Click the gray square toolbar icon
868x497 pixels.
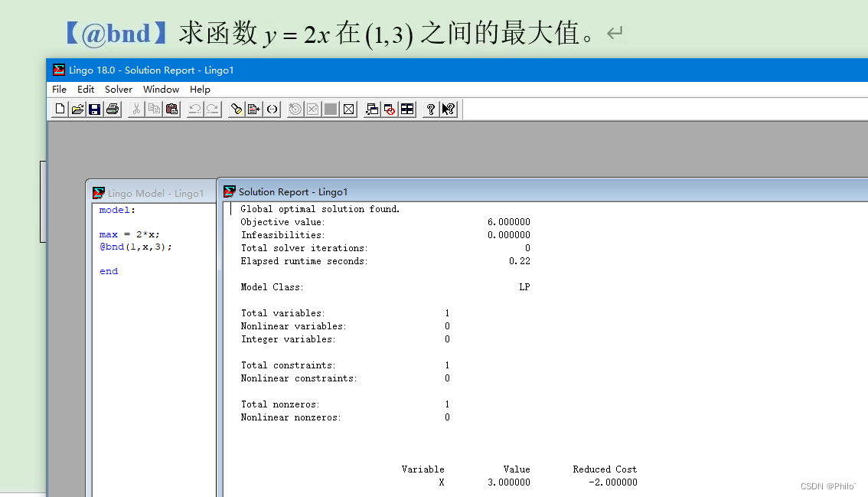(x=331, y=110)
